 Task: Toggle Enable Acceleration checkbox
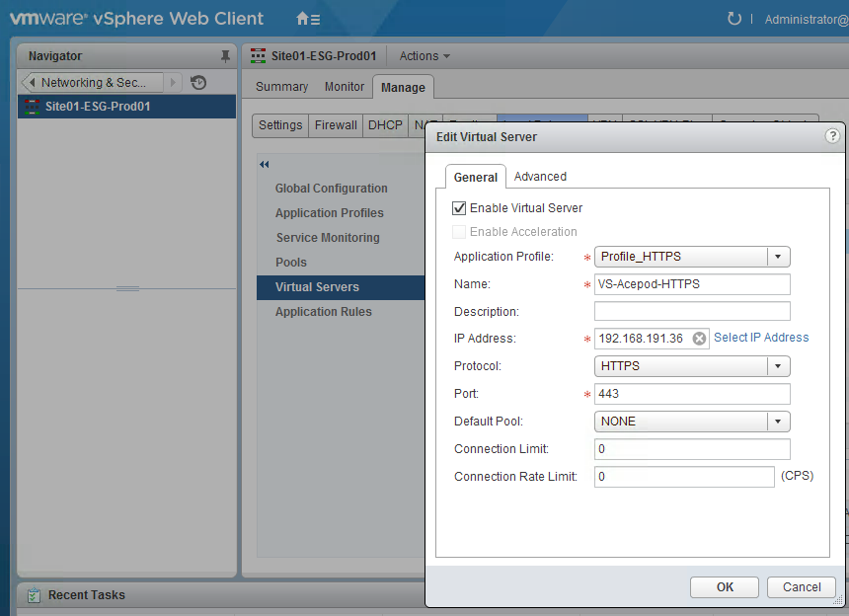459,232
